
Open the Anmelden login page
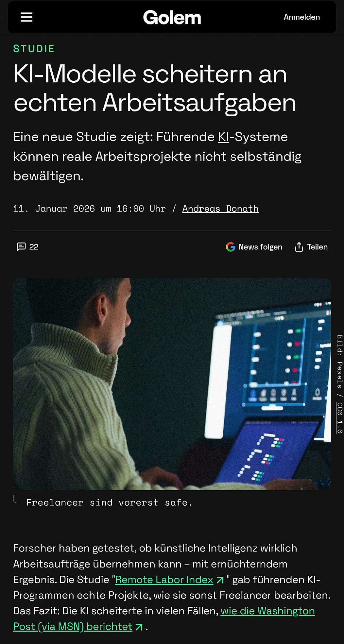pos(301,17)
